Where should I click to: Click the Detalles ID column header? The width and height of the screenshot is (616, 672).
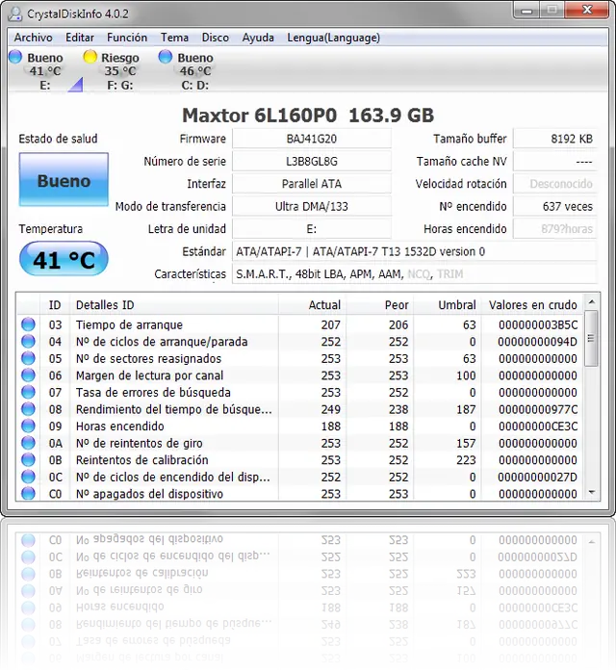coord(174,305)
